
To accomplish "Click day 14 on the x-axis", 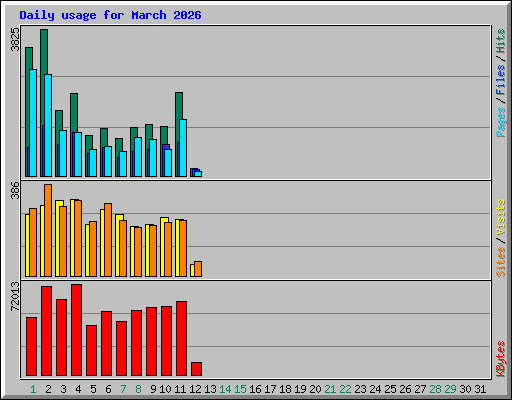I will point(225,389).
